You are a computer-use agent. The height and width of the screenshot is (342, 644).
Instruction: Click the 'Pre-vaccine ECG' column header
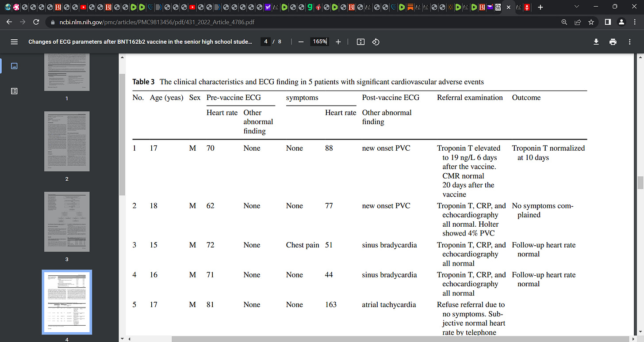pyautogui.click(x=234, y=98)
